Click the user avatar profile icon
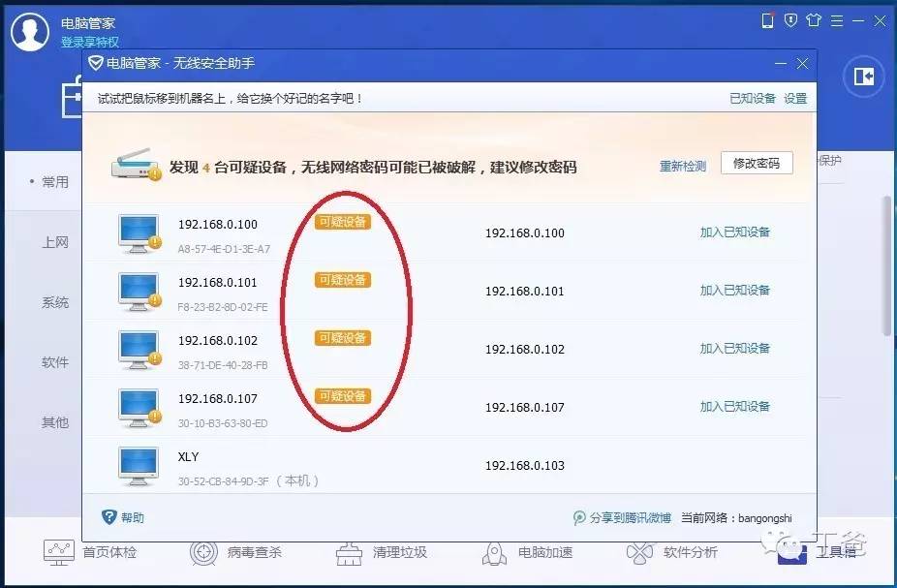Screen dimensions: 897x588 [x=30, y=31]
